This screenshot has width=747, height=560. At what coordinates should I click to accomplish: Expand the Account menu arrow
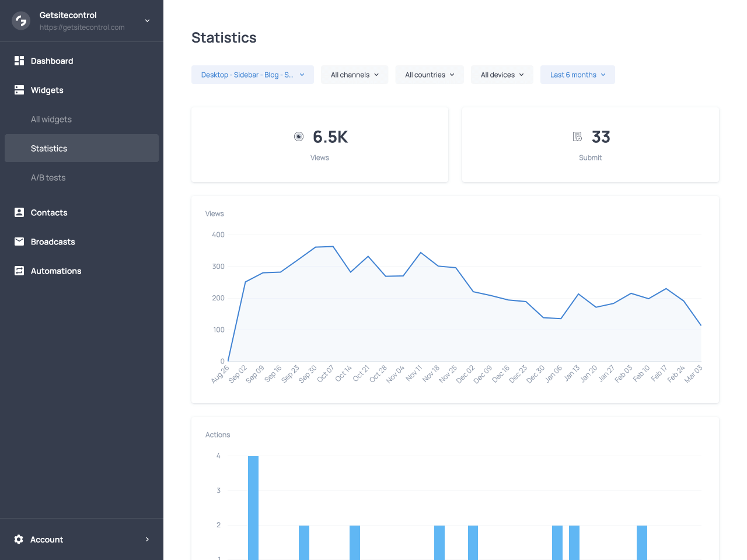point(147,540)
